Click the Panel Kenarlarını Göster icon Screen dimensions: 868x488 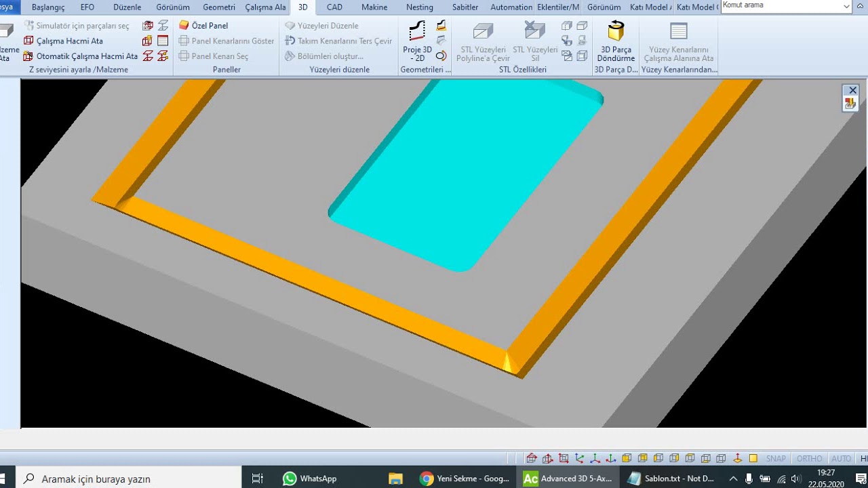pos(184,41)
